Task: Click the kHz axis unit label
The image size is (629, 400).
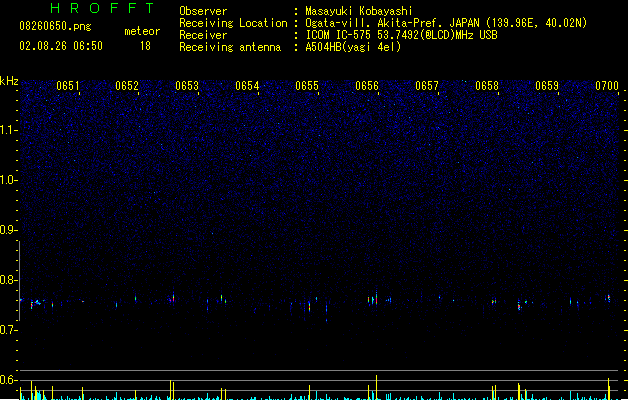Action: (9, 81)
